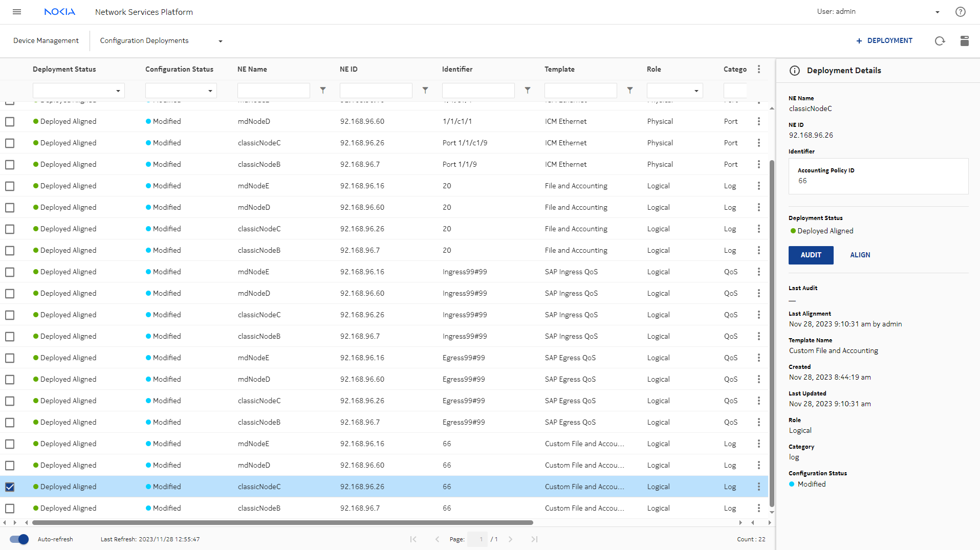The image size is (980, 550).
Task: Go to the next page arrow
Action: tap(510, 539)
